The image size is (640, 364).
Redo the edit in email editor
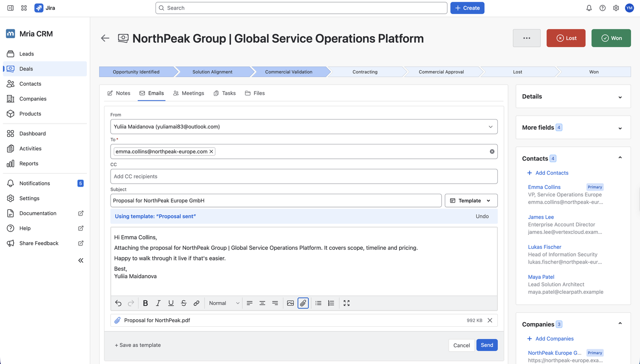131,303
